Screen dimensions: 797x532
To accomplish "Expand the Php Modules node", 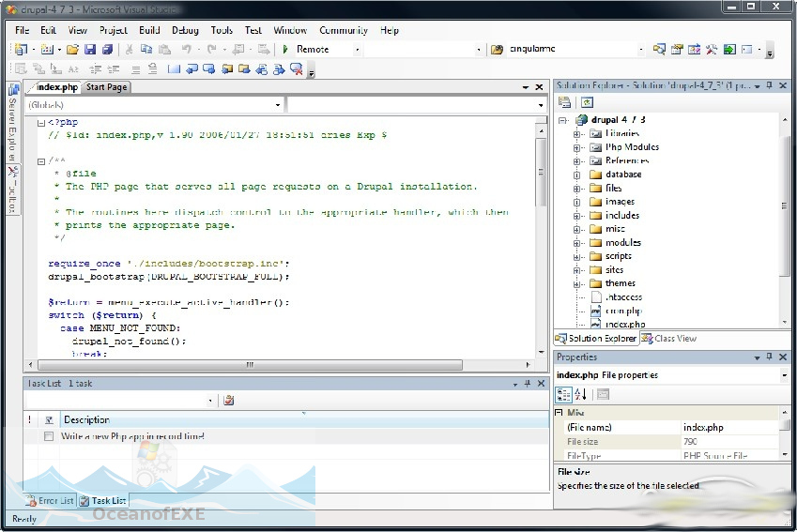I will click(576, 148).
